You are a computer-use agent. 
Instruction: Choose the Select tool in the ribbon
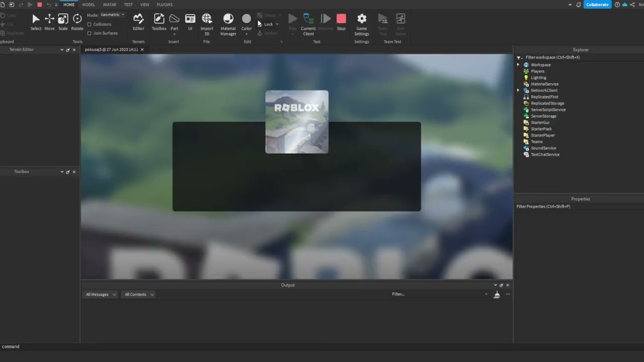pos(36,22)
